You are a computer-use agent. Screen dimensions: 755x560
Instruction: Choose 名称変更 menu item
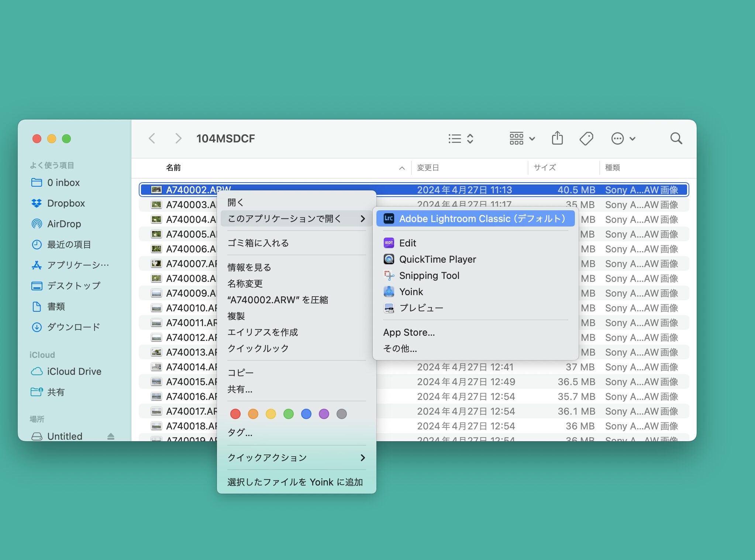click(x=297, y=284)
